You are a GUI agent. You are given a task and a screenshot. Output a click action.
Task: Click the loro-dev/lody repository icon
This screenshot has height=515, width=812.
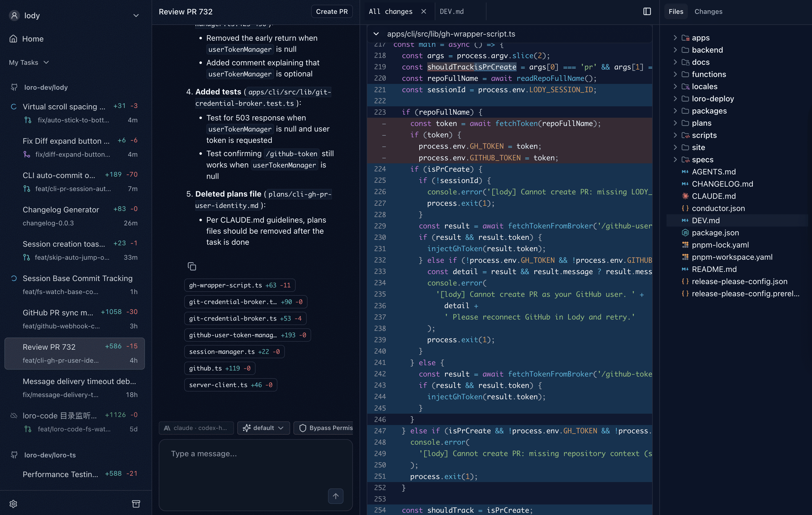[14, 87]
